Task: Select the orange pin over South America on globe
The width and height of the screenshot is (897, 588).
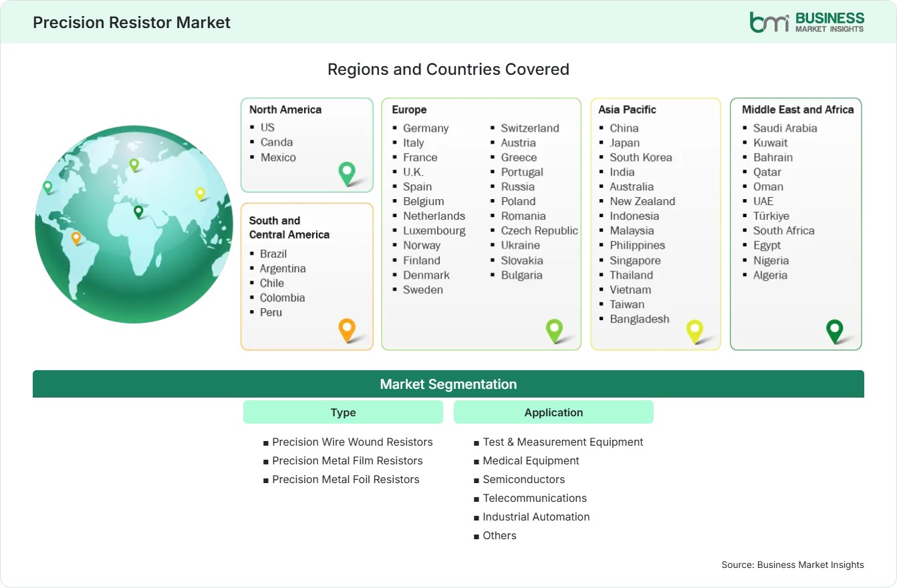Action: point(76,237)
